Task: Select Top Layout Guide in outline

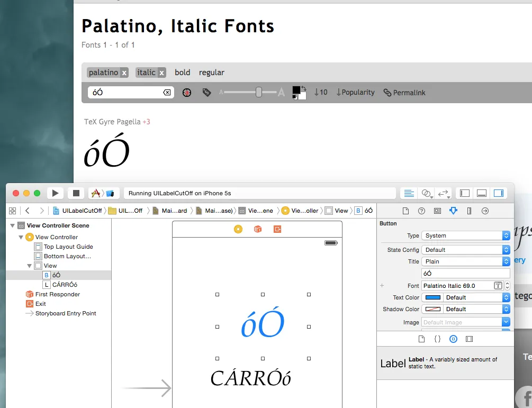Action: 64,247
